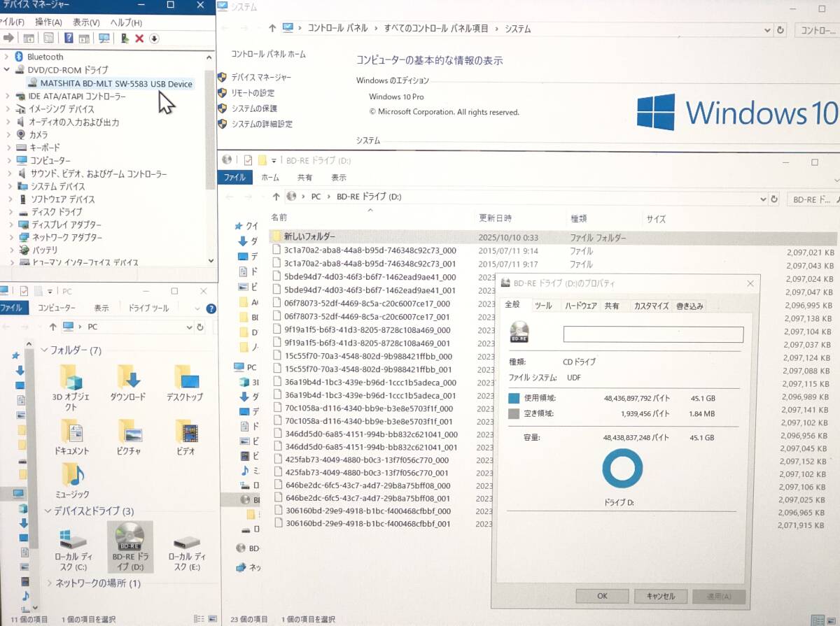
Task: Collapse the デバイスとドライブ (3) group
Action: pos(48,511)
